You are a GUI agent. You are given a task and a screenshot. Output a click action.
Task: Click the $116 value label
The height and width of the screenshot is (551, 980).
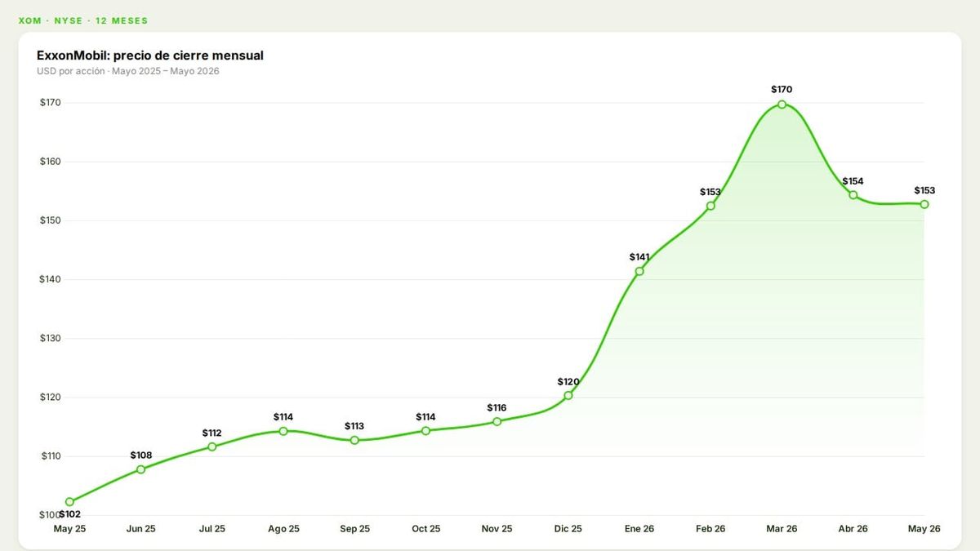tap(497, 407)
